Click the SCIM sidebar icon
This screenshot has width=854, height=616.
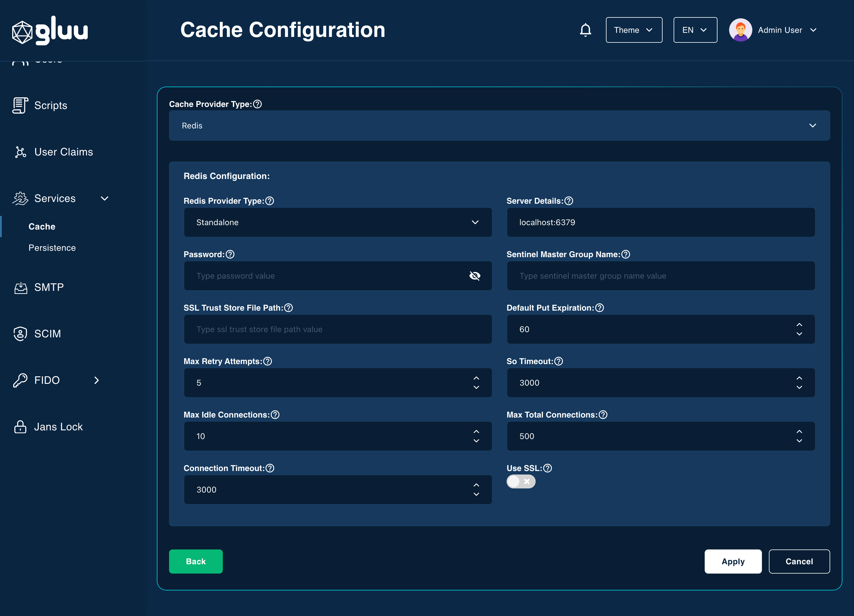pos(20,334)
